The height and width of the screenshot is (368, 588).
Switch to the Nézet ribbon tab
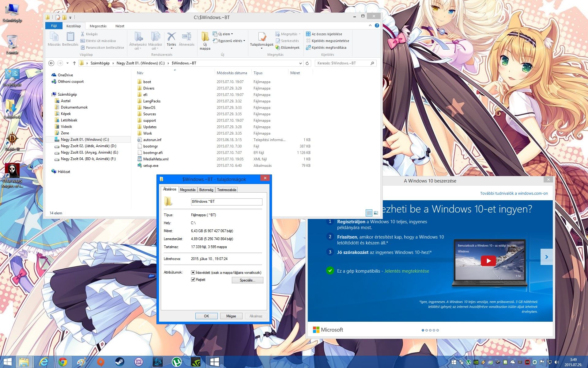point(120,26)
